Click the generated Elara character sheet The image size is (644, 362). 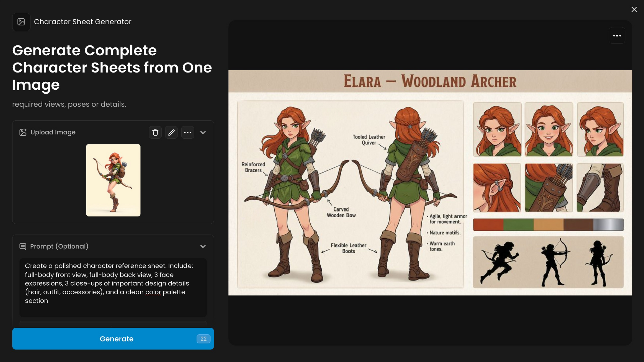click(x=430, y=182)
